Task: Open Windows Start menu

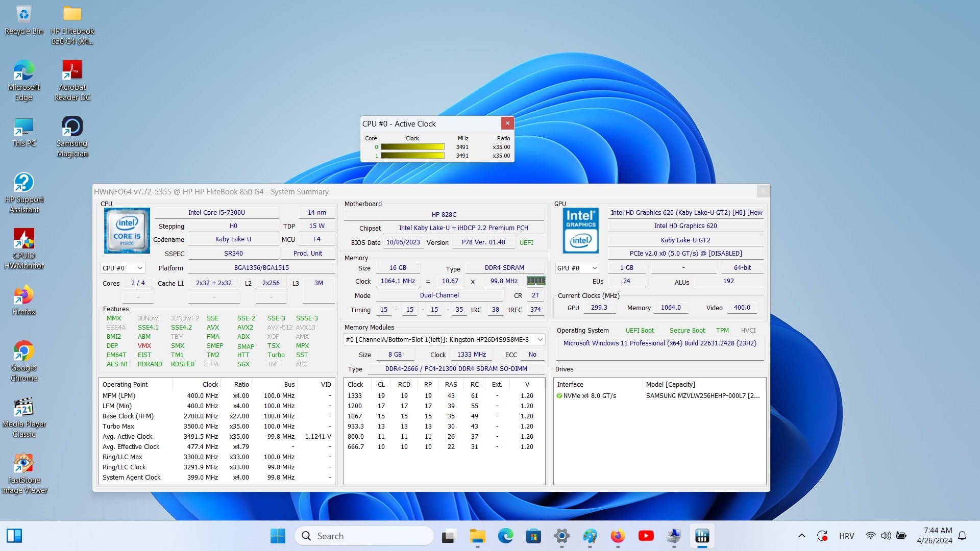Action: pyautogui.click(x=278, y=536)
